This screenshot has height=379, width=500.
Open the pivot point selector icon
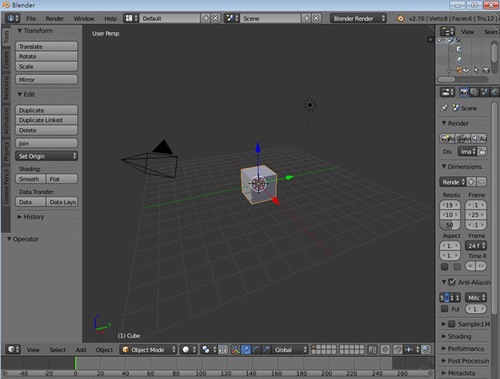tap(209, 349)
